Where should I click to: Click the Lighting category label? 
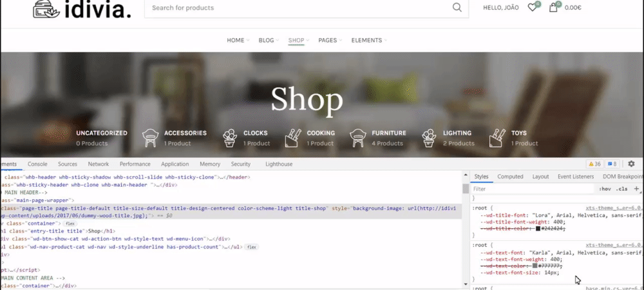click(x=457, y=133)
